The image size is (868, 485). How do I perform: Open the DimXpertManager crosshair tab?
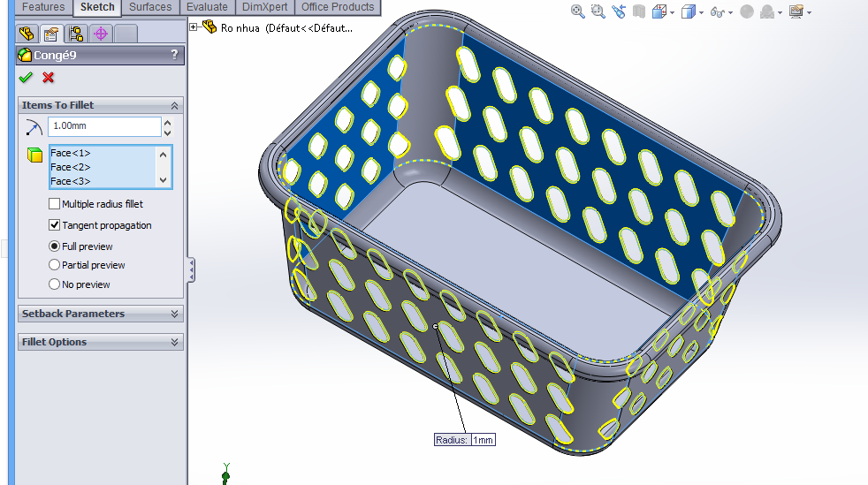tap(101, 34)
